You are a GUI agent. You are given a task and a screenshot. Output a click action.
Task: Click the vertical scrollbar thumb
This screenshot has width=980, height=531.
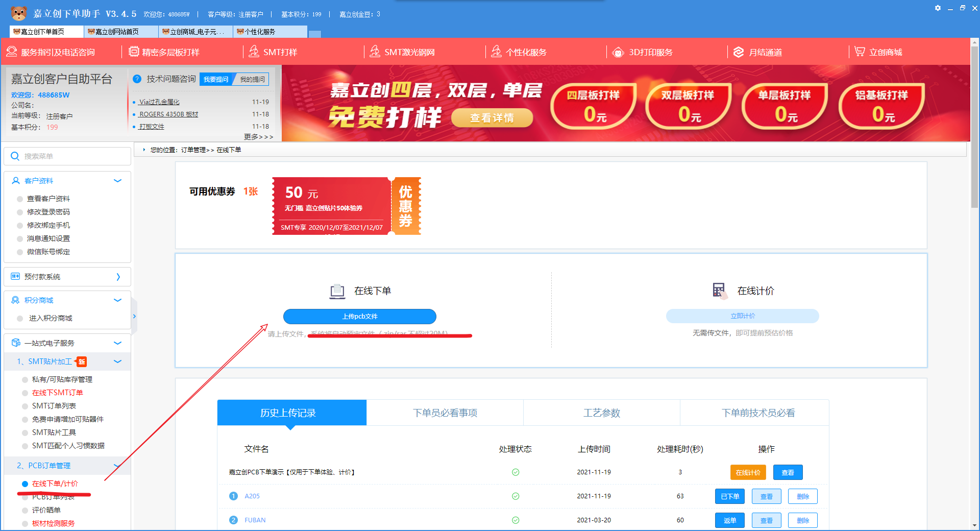point(975,128)
